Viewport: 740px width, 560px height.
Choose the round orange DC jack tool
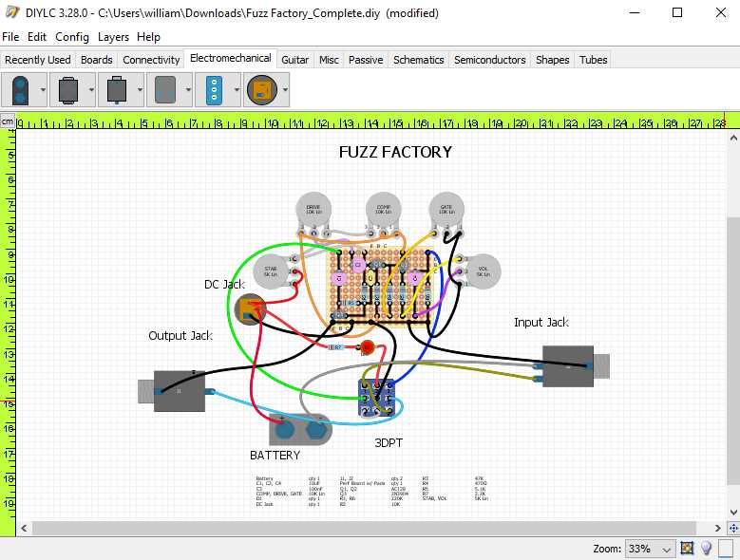pos(262,89)
